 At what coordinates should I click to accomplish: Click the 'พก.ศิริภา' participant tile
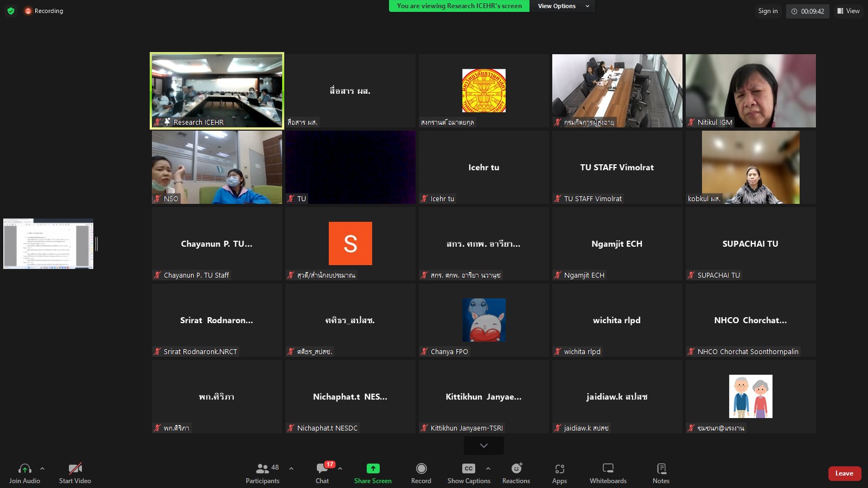coord(217,396)
